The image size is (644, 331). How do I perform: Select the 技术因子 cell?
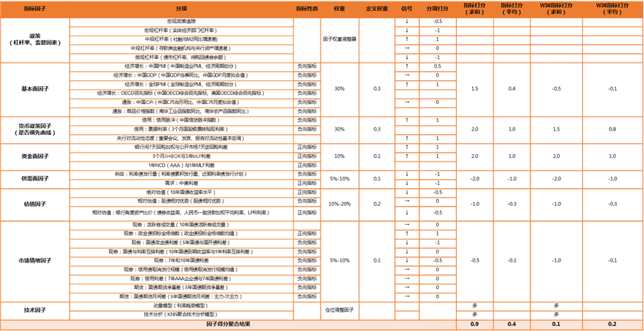(x=35, y=310)
